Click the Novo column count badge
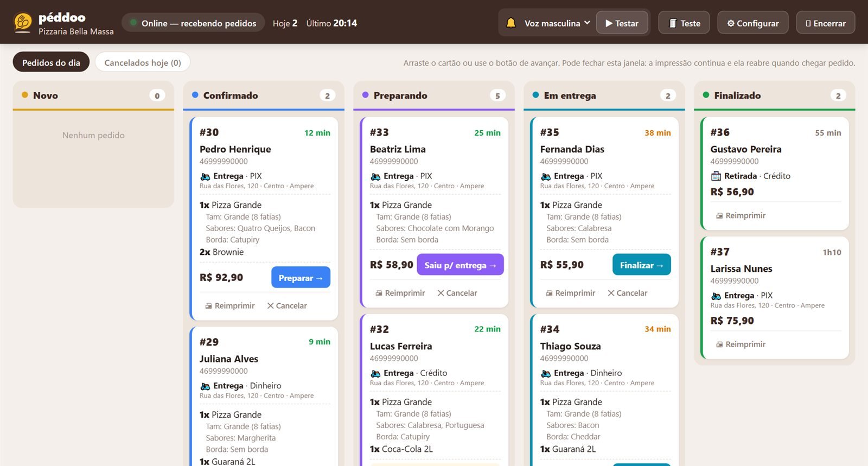868x466 pixels. [157, 95]
